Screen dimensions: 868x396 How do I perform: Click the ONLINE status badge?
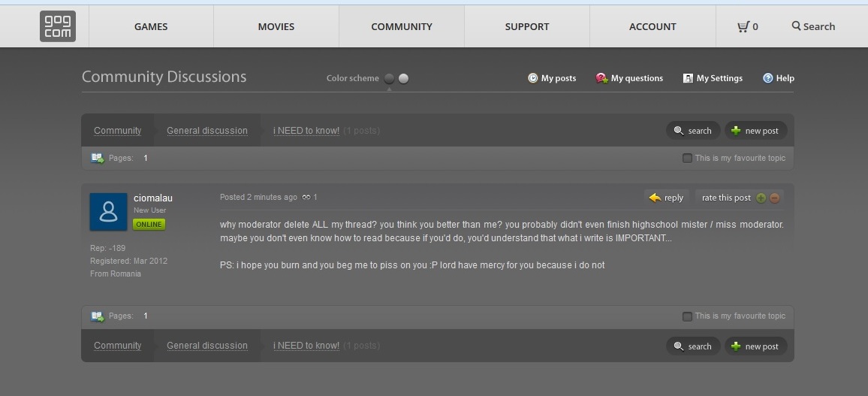point(149,225)
